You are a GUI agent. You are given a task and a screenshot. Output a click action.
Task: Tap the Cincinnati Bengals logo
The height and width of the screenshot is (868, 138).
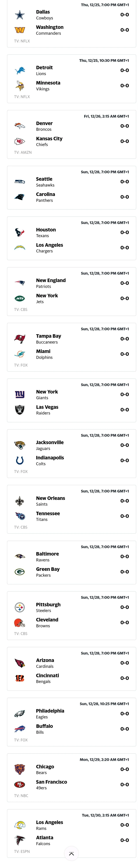tap(20, 678)
